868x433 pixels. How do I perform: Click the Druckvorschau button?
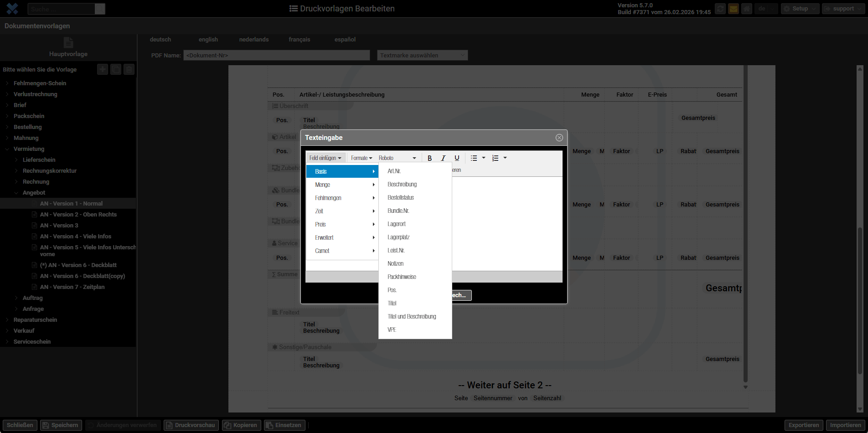pyautogui.click(x=191, y=425)
